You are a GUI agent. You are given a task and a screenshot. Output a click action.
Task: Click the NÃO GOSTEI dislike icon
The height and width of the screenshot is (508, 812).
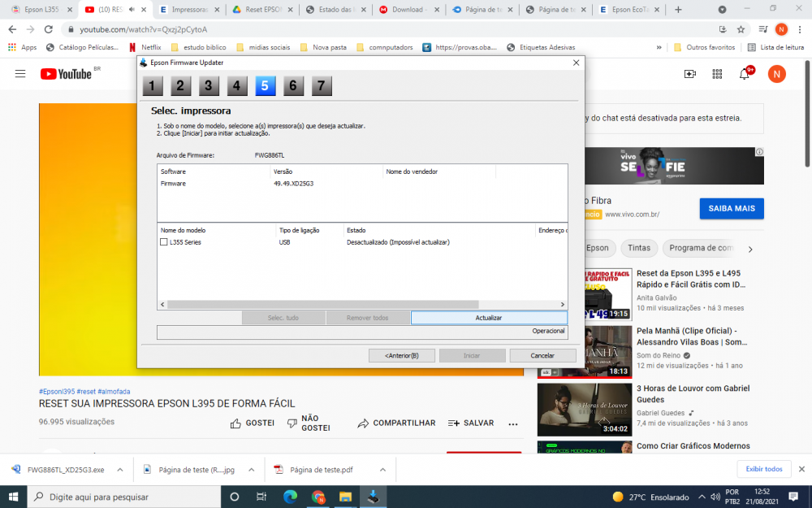click(x=292, y=423)
